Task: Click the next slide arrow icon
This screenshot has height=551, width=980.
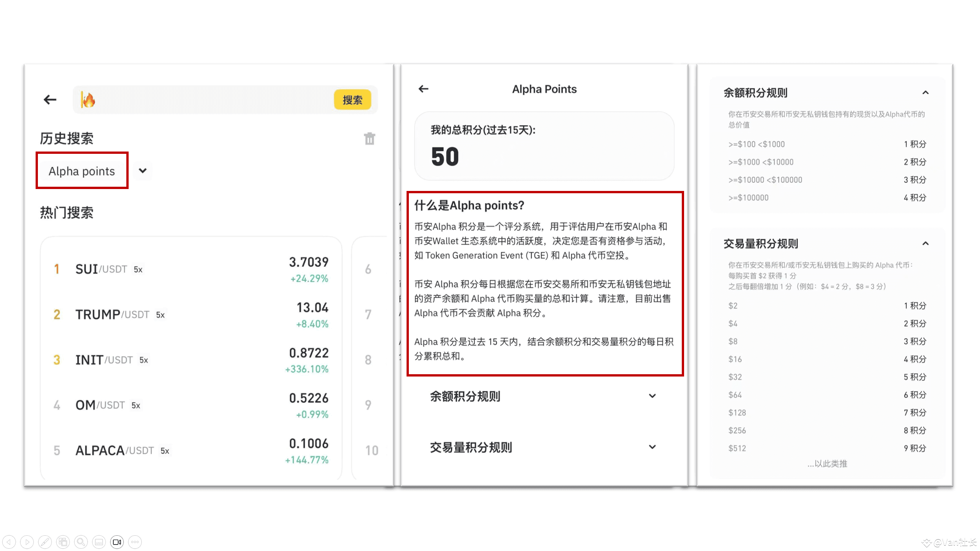Action: click(27, 542)
